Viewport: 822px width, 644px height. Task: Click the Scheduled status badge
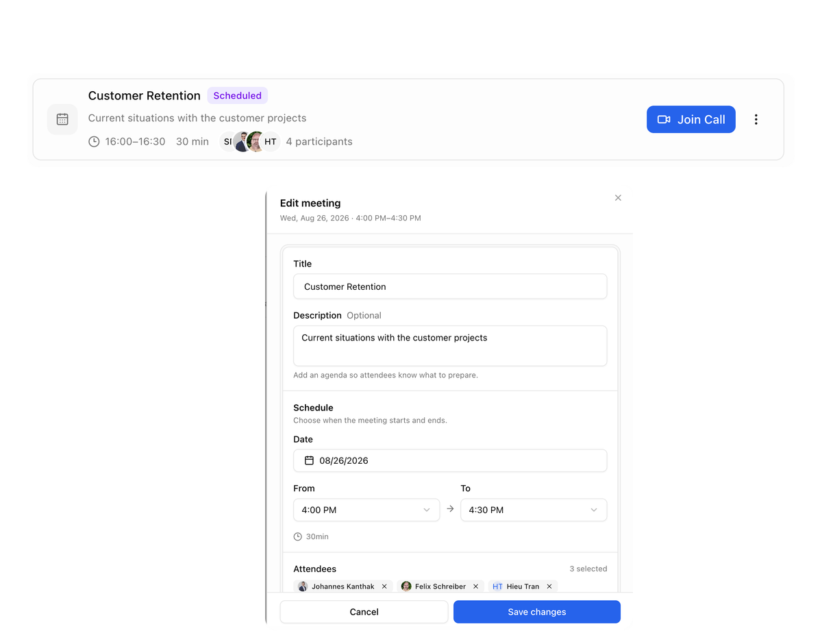(238, 96)
